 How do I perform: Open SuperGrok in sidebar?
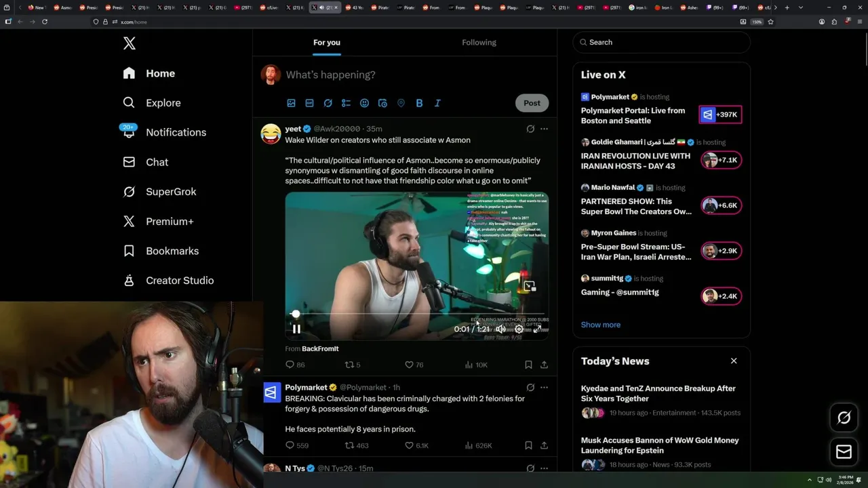pos(159,192)
